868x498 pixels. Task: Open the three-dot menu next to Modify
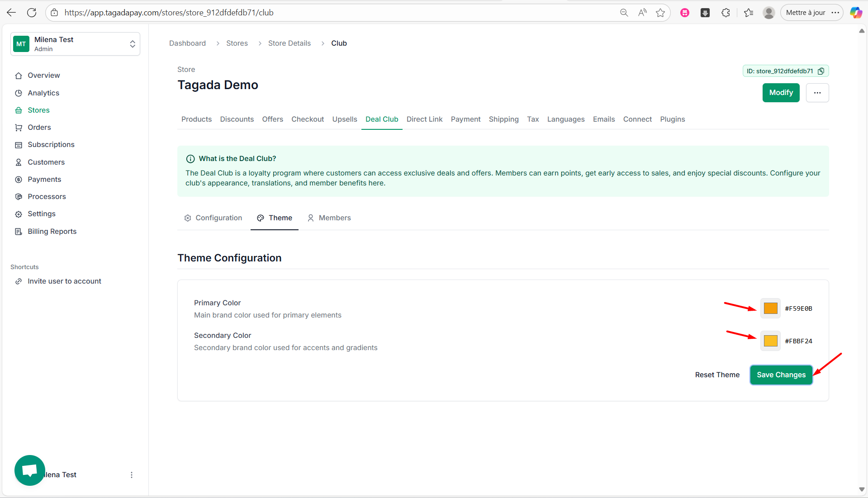point(817,93)
